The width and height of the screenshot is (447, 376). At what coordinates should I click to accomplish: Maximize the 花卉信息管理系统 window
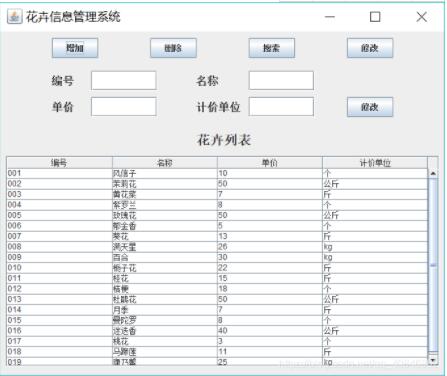click(x=375, y=17)
